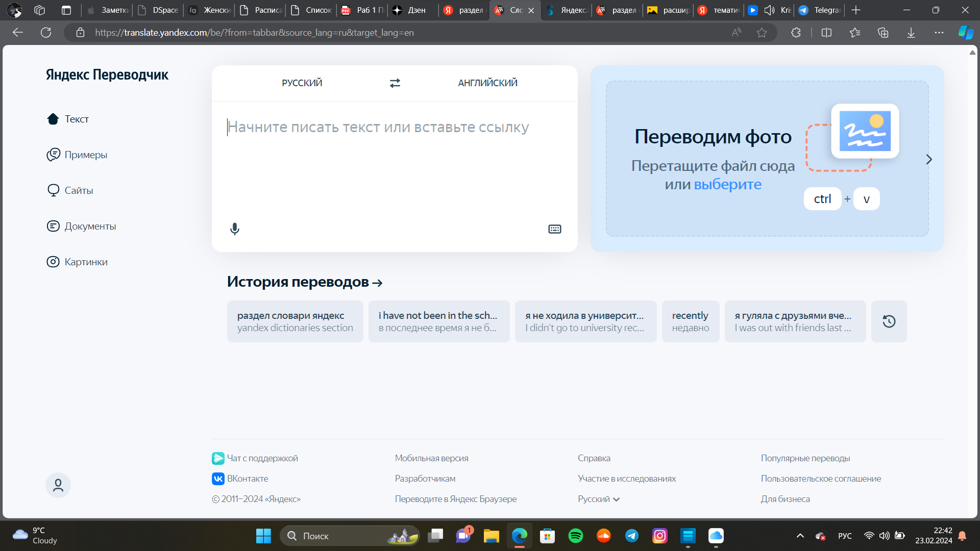980x551 pixels.
Task: Toggle read aloud in address bar
Action: click(x=736, y=33)
